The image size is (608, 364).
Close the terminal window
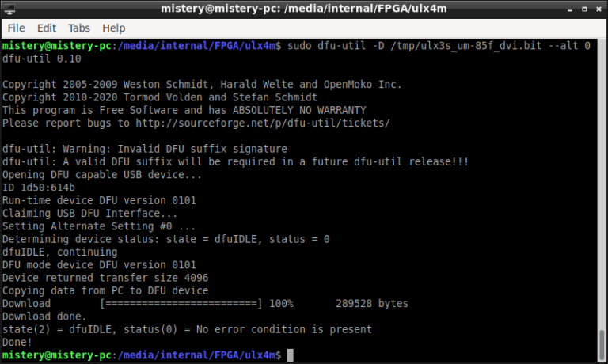597,9
